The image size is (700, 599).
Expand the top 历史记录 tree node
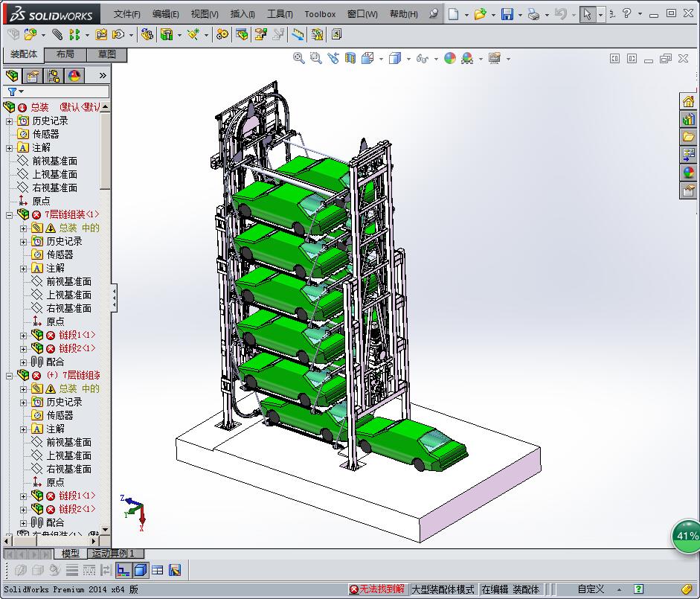point(10,121)
